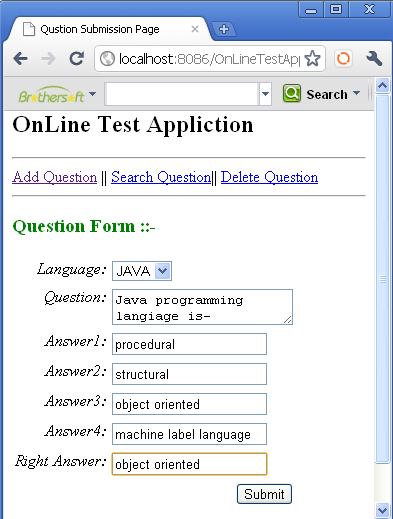Screen dimensions: 393x519
Task: Click the vertical scrollbar thumb
Action: coord(382,279)
